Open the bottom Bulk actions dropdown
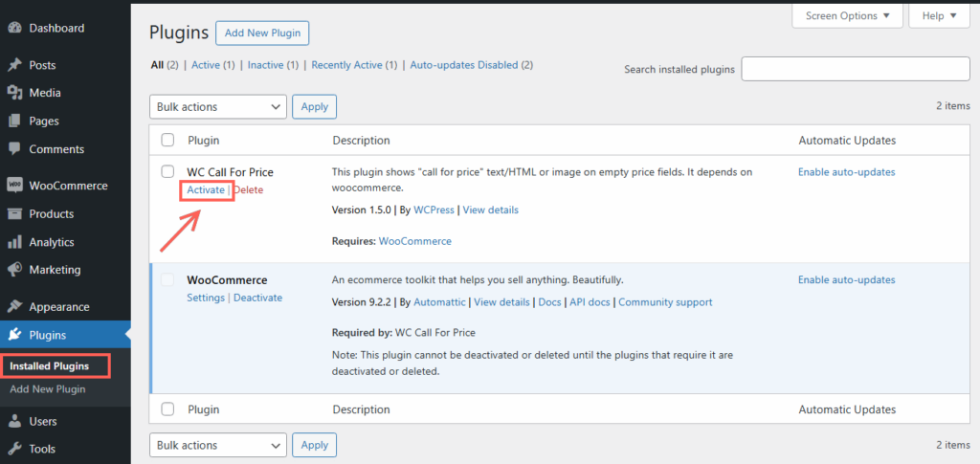 (218, 445)
